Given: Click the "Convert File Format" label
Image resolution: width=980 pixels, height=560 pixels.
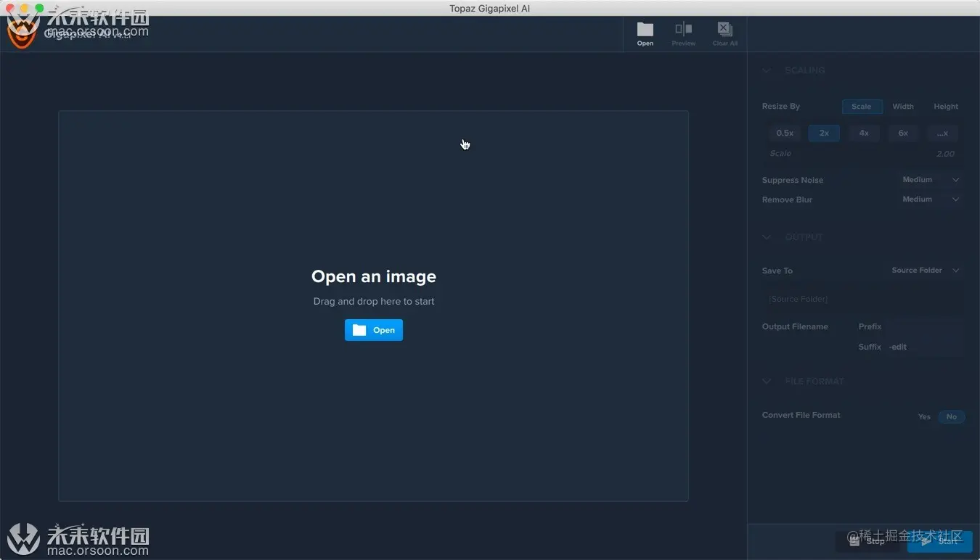Looking at the screenshot, I should click(801, 415).
